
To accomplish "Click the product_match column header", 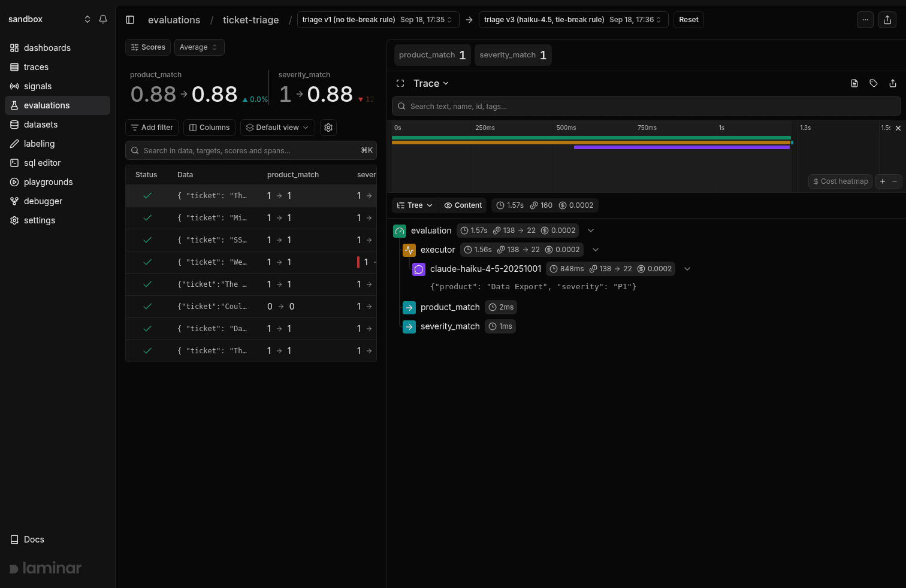I will click(293, 175).
